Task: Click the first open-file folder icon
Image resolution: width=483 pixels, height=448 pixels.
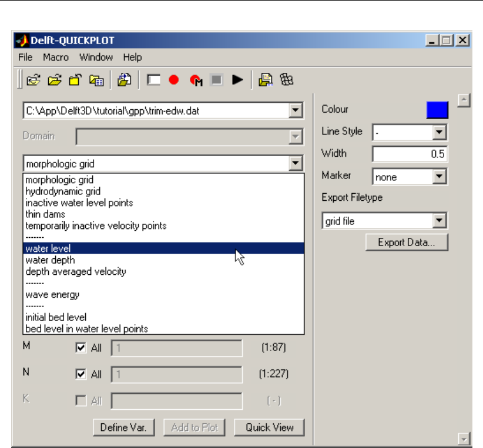Action: pyautogui.click(x=33, y=80)
